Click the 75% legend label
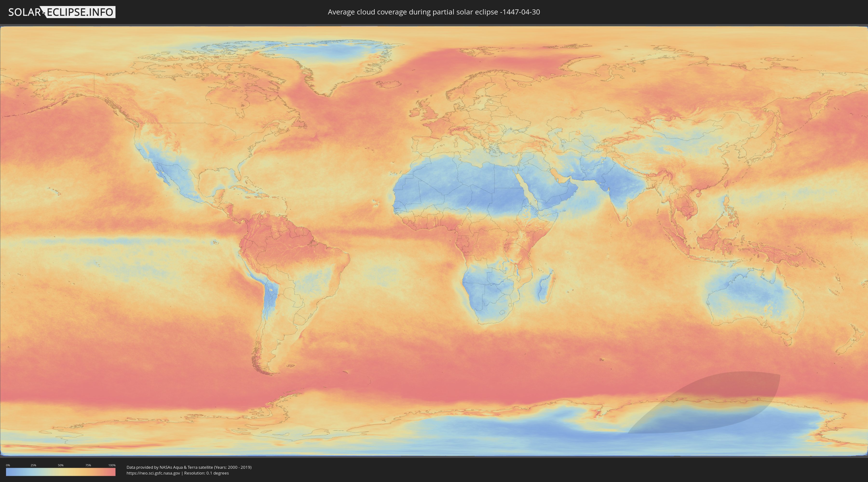Image resolution: width=868 pixels, height=482 pixels. pyautogui.click(x=88, y=465)
